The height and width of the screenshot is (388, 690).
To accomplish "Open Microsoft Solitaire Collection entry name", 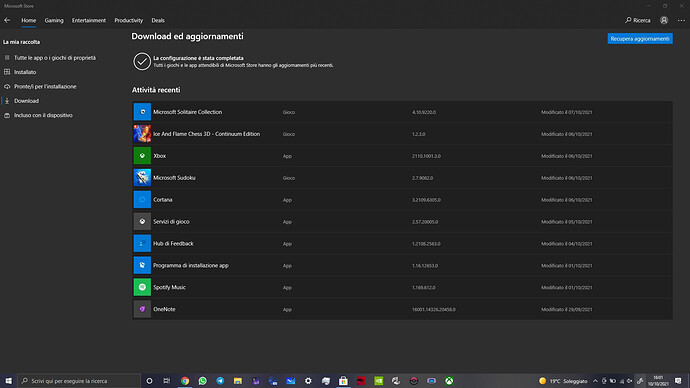I will coord(187,112).
